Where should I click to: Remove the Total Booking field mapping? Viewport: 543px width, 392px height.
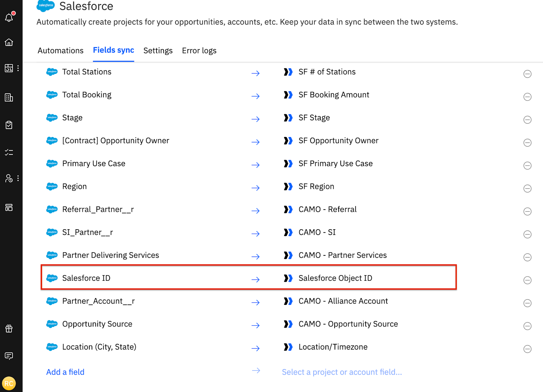527,97
